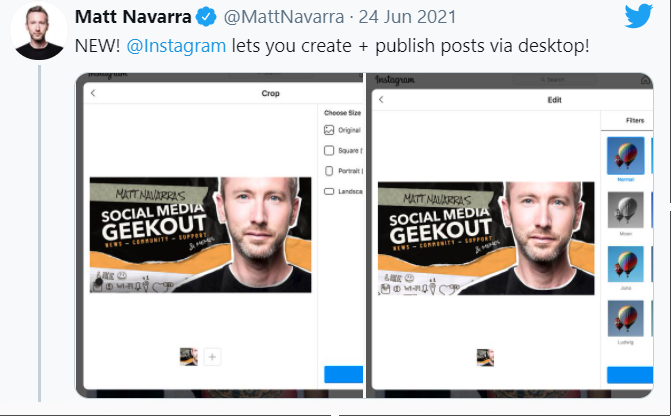The image size is (671, 416).
Task: Click the verified badge next to Matt Navarra
Action: pos(206,17)
